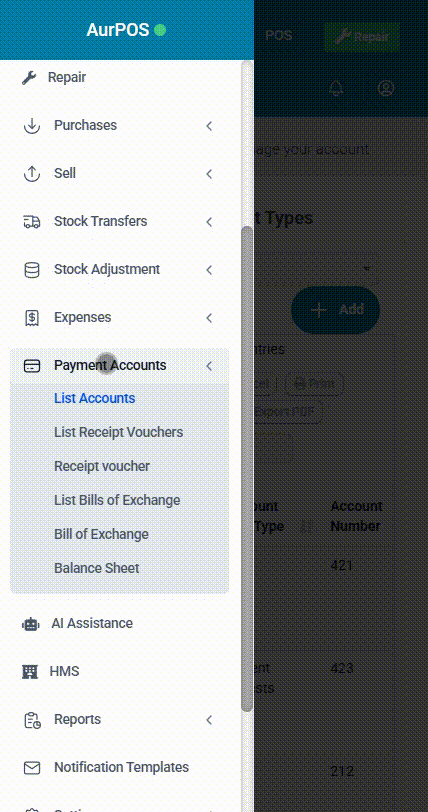Select Balance Sheet submenu item
The image size is (428, 812).
[97, 569]
